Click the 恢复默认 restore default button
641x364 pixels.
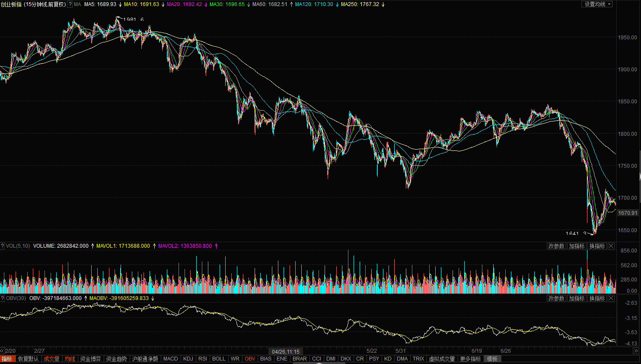click(28, 359)
